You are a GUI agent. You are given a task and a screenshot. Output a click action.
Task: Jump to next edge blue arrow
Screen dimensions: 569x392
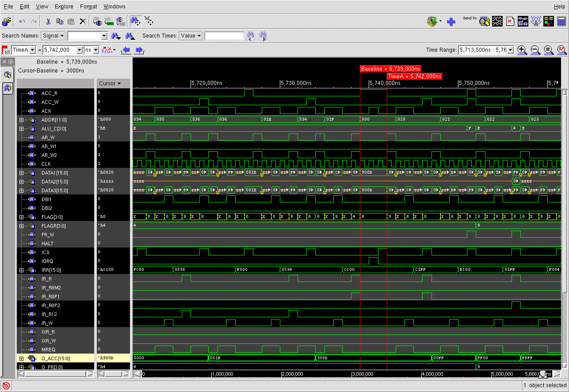[x=139, y=50]
